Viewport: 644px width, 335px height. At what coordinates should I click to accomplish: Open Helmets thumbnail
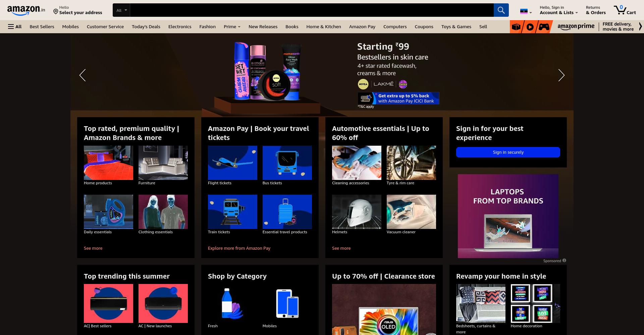click(357, 212)
